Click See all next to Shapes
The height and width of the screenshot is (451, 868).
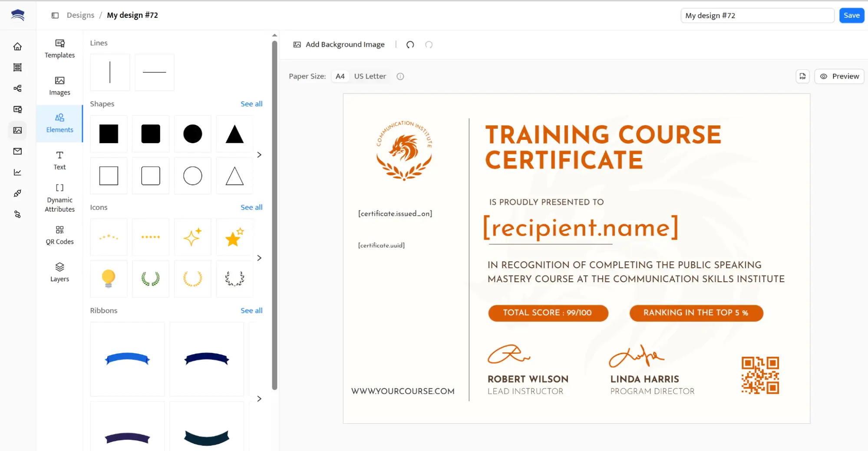coord(251,104)
